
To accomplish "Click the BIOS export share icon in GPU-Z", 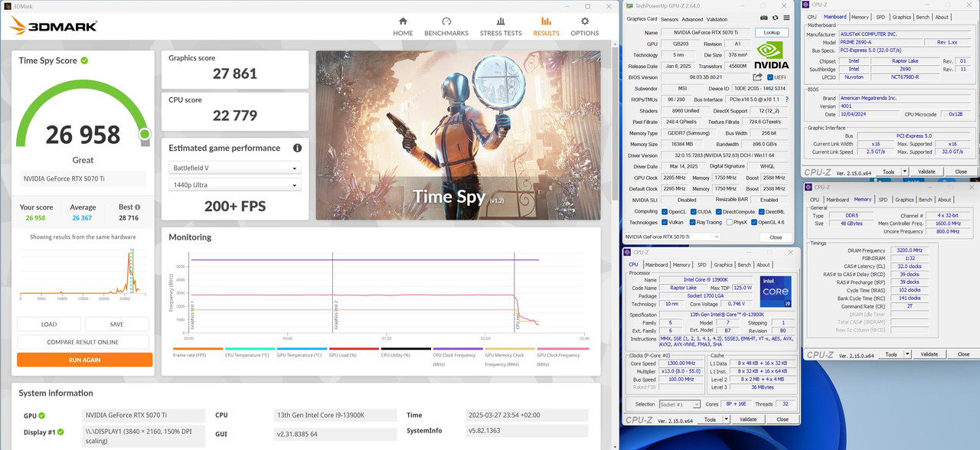I will pos(758,77).
